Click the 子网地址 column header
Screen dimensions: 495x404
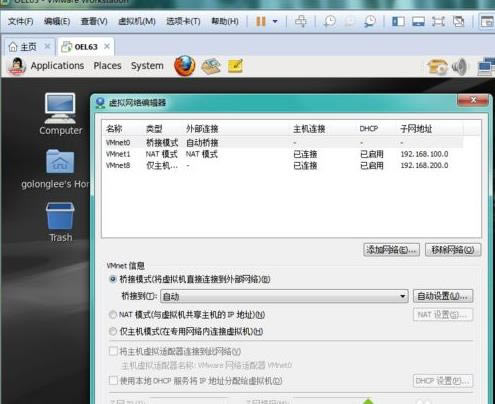(x=416, y=129)
